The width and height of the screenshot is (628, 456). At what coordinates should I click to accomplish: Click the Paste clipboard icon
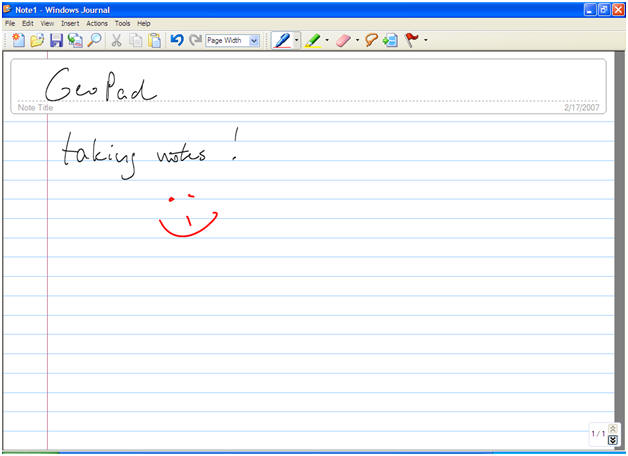155,41
